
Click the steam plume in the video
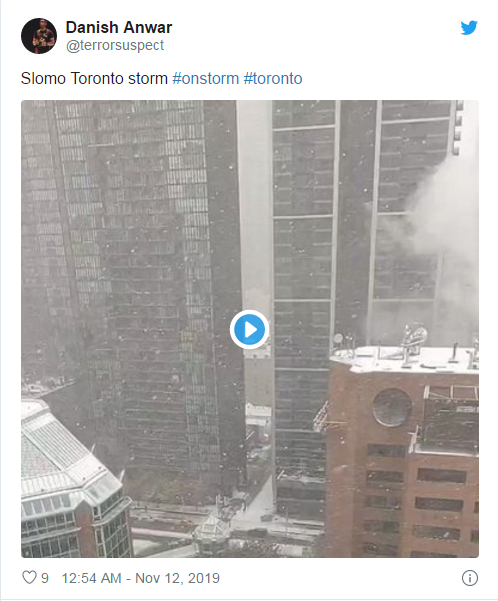tap(441, 215)
